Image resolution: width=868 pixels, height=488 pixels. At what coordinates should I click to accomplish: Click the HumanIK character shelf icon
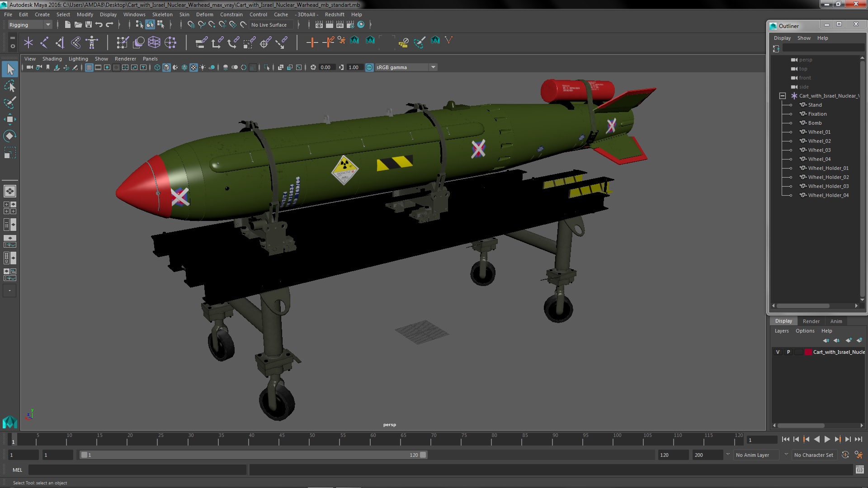click(92, 42)
